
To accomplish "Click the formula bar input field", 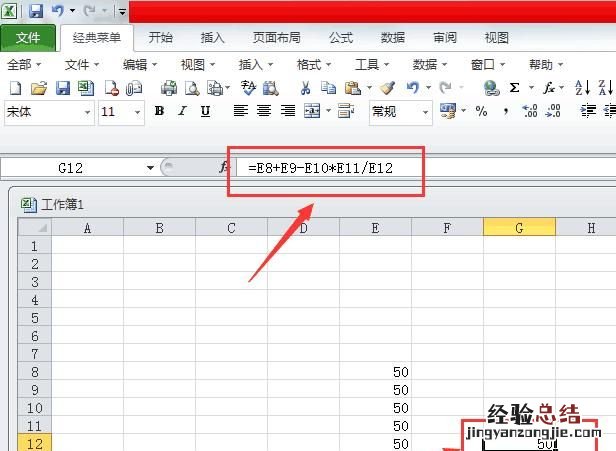I will pos(426,168).
